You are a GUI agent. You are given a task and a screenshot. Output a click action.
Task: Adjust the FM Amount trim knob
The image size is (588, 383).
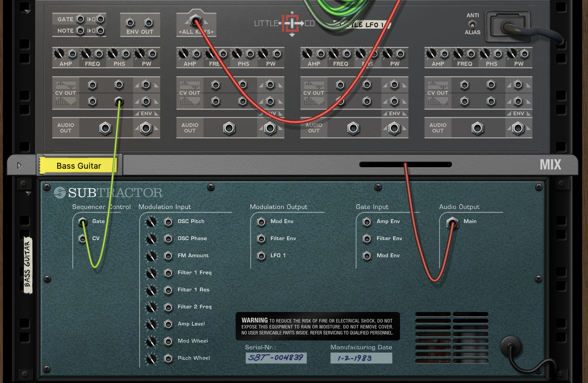pos(152,257)
